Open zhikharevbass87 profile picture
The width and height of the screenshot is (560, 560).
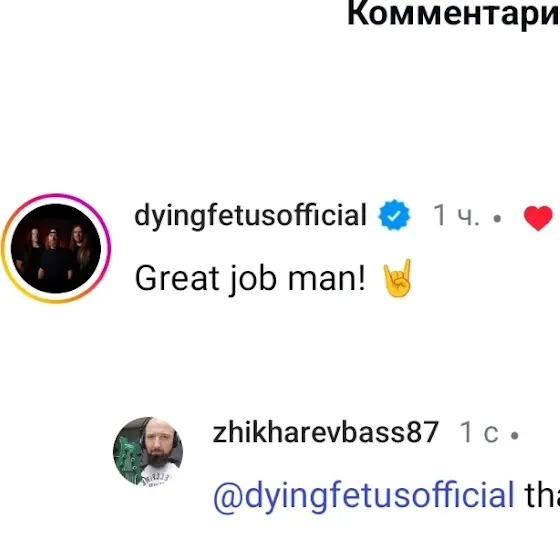(148, 452)
